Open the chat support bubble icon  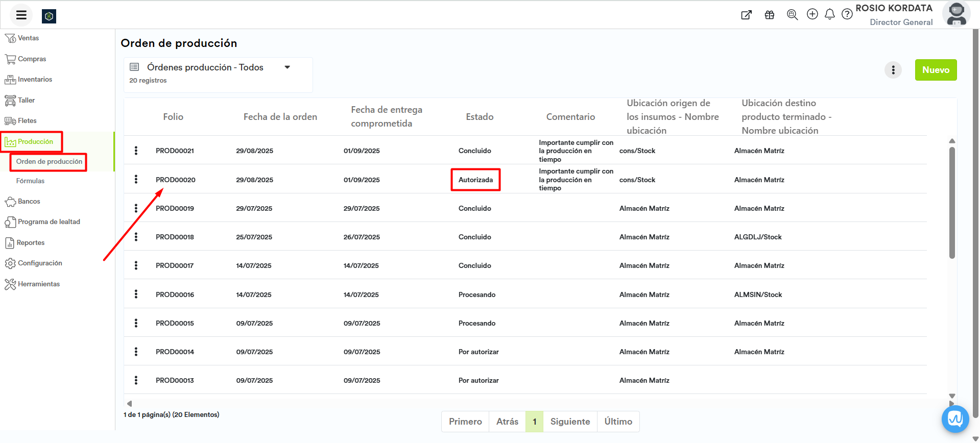955,419
